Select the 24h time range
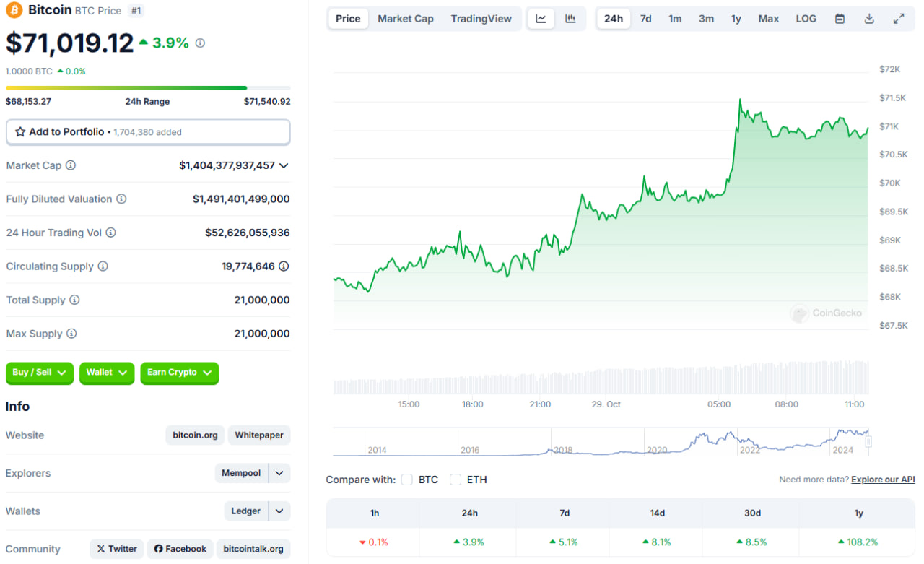The width and height of the screenshot is (924, 564). [x=614, y=19]
